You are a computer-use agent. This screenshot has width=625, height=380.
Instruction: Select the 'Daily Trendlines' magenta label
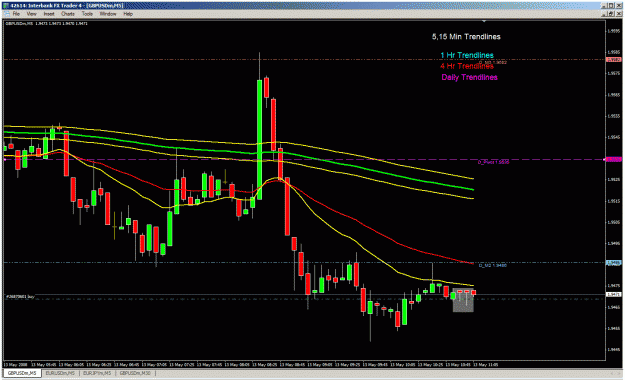point(470,77)
